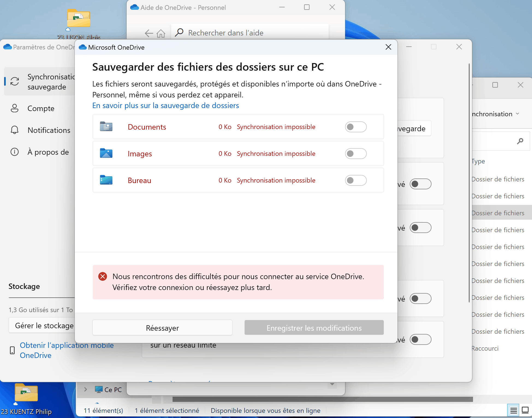This screenshot has width=532, height=418.
Task: Click 1,3 Go utilisés storage text
Action: point(41,310)
